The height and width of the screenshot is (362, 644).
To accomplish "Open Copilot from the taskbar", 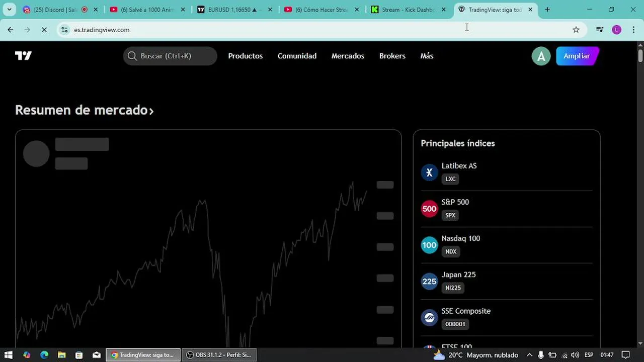I will click(27, 355).
